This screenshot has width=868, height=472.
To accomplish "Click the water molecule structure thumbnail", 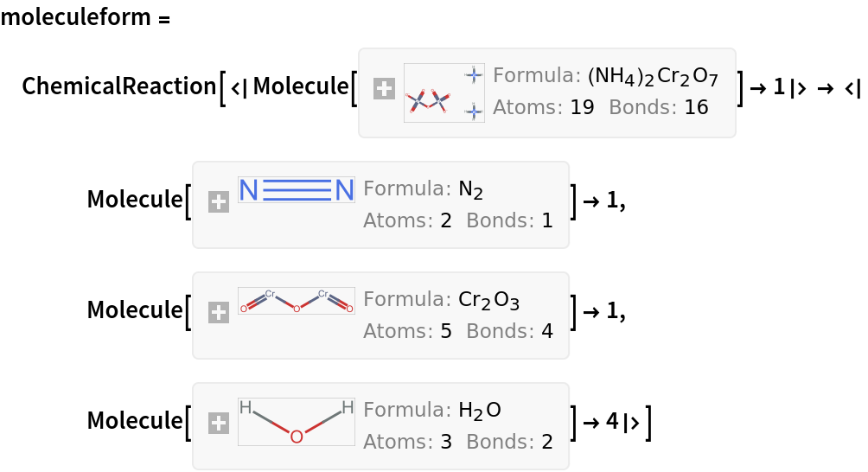I will pos(296,422).
